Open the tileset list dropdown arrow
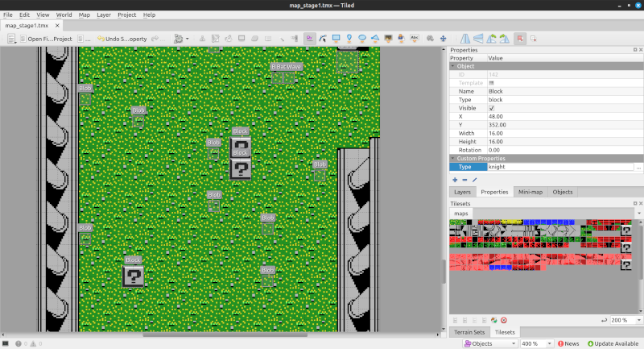644x349 pixels. click(x=639, y=214)
